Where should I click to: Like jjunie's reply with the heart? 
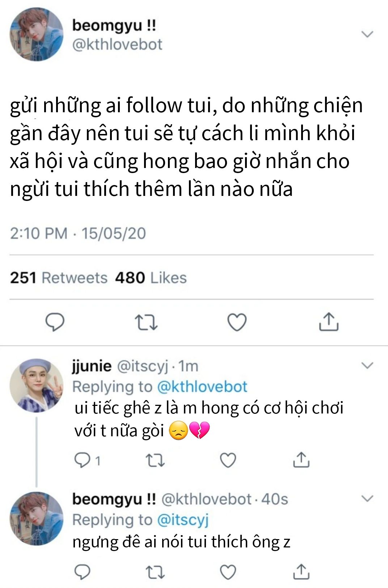pyautogui.click(x=228, y=460)
